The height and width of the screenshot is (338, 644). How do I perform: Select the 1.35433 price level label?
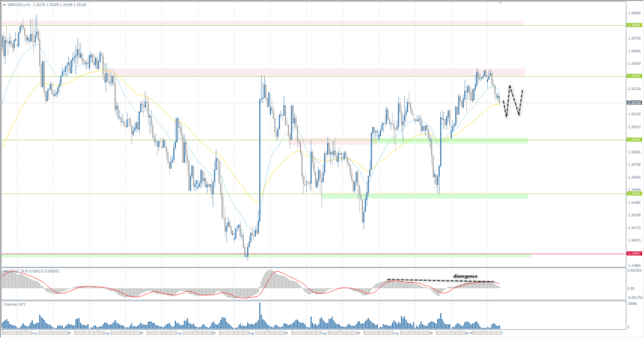(634, 76)
